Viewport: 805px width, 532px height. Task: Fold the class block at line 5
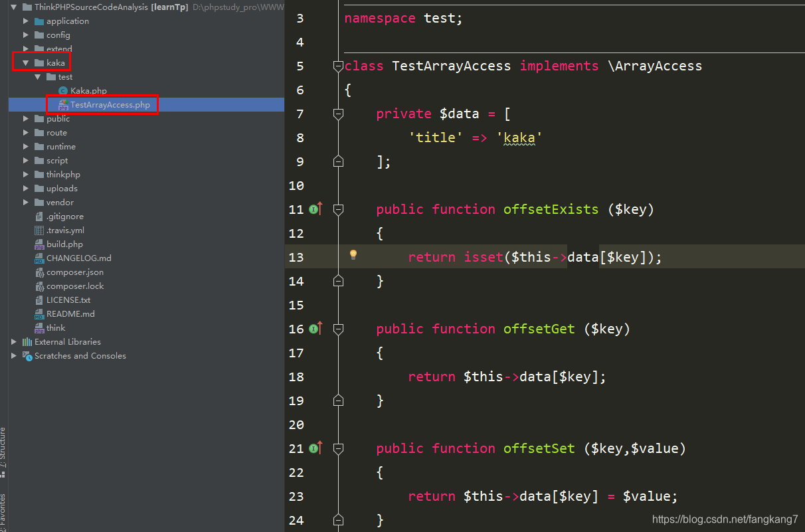click(338, 66)
